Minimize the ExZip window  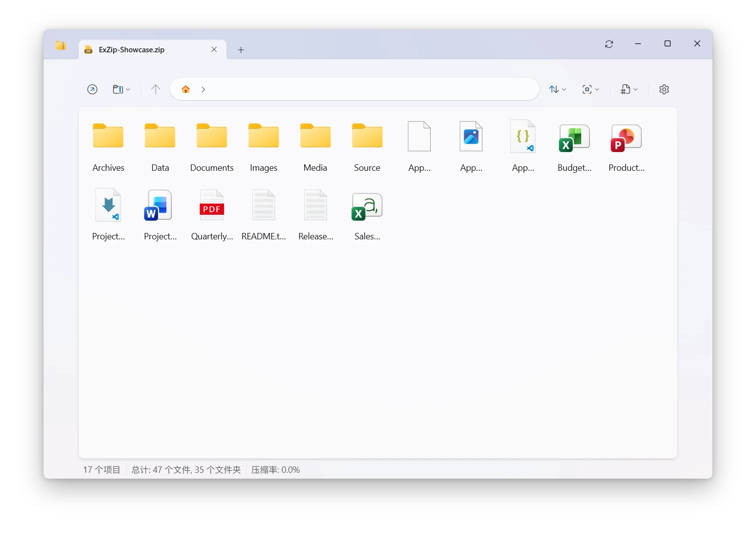coord(638,44)
